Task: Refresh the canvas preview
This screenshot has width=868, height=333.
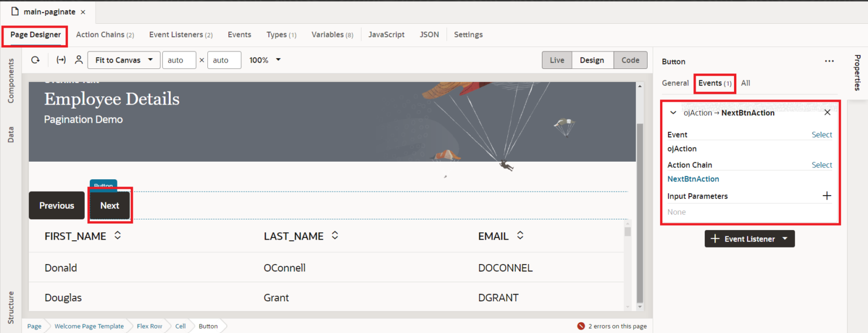Action: coord(35,59)
